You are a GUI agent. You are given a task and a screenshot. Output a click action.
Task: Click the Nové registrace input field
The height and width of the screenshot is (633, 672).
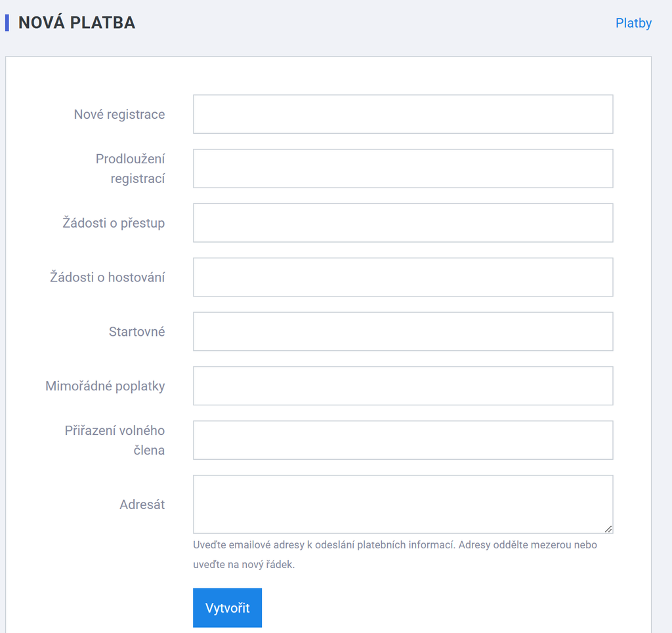pos(403,114)
